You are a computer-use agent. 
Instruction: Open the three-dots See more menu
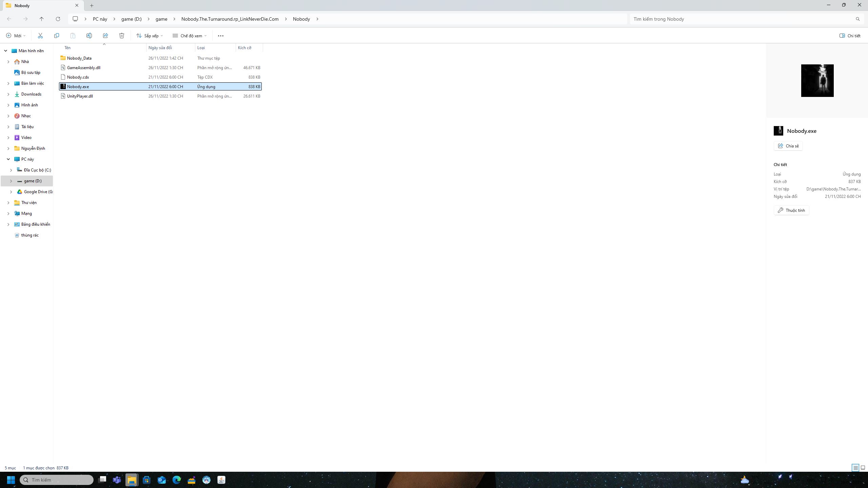click(x=221, y=36)
